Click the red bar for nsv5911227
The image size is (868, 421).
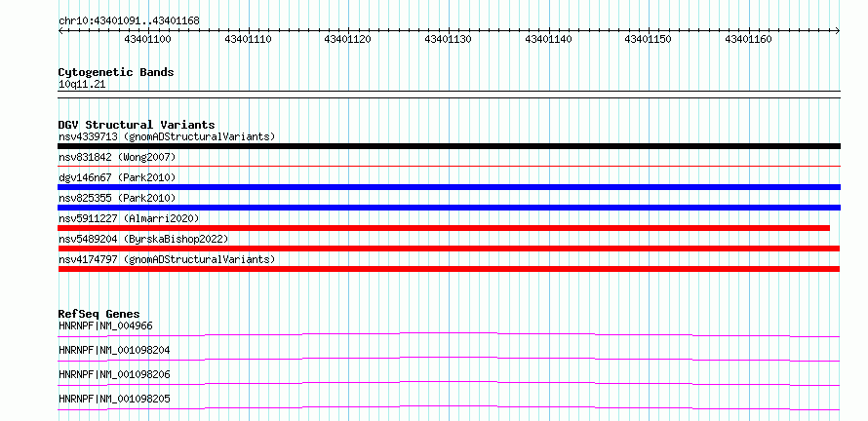[x=444, y=228]
